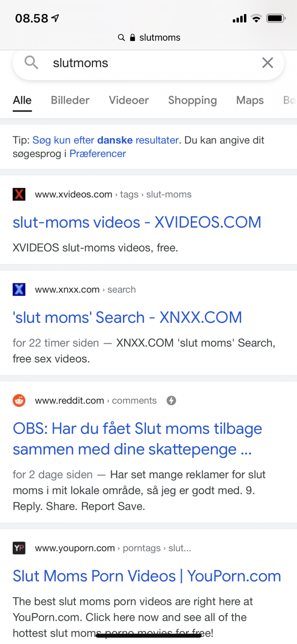
Task: Tap the 'Søg kun efter danske resultater' link
Action: pos(106,140)
